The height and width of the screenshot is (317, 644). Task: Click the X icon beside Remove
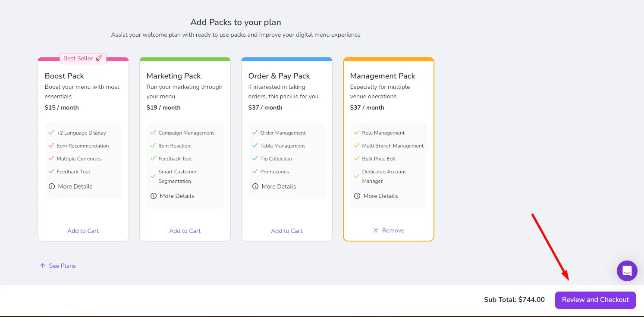point(376,230)
